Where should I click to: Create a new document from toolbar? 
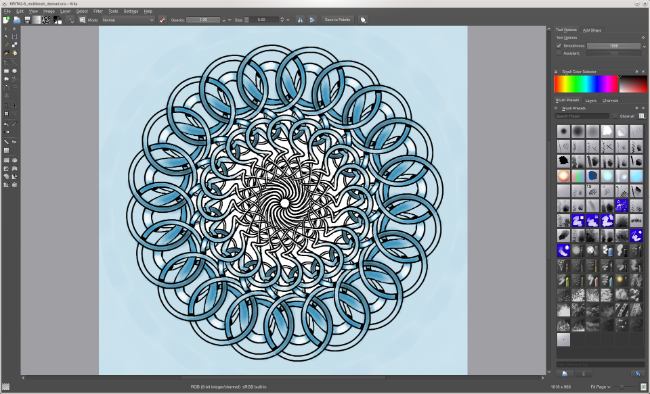(6, 19)
